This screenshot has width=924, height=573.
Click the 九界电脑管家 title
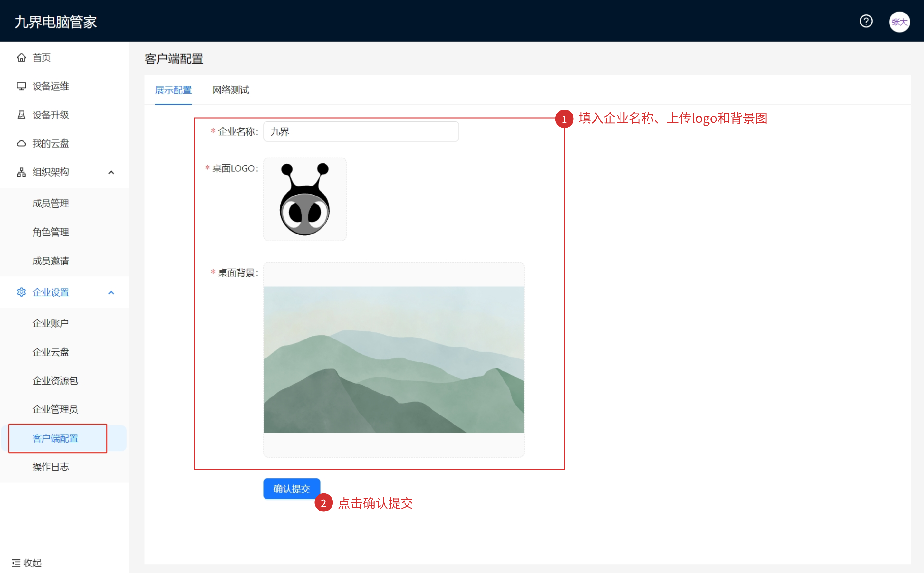click(x=56, y=22)
